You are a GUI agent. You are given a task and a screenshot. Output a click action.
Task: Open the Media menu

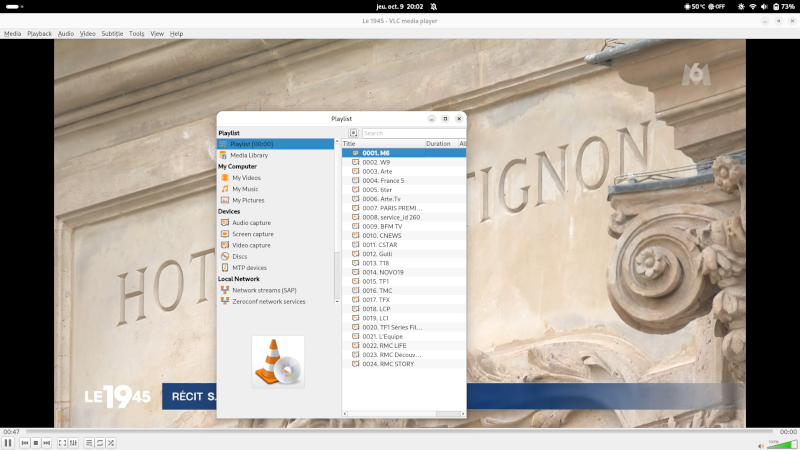[x=12, y=34]
